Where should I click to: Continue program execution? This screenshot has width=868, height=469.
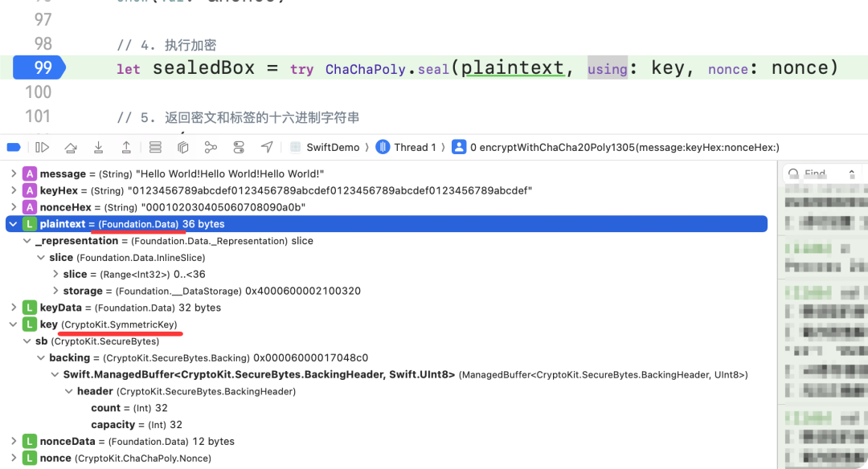click(x=42, y=147)
